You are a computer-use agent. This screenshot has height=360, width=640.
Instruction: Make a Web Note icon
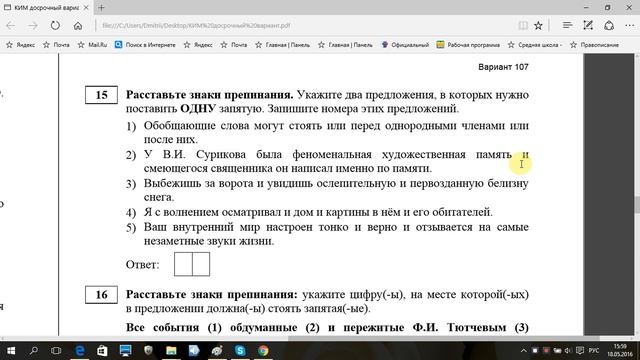point(588,25)
